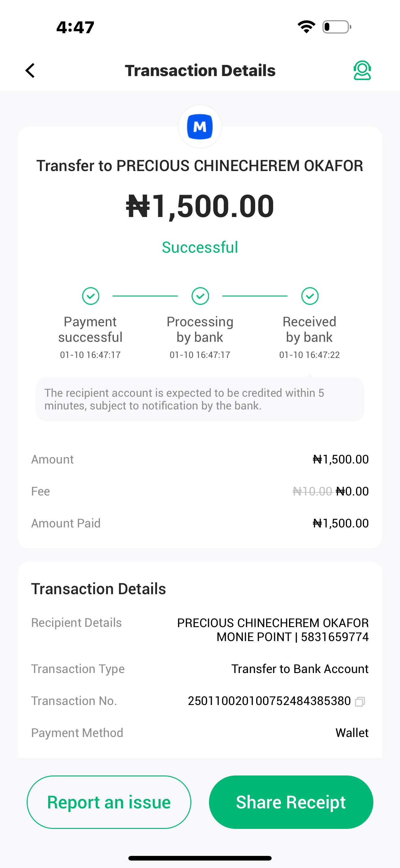Tap the Moniepoint bank logo
Image resolution: width=400 pixels, height=868 pixels.
[x=200, y=127]
